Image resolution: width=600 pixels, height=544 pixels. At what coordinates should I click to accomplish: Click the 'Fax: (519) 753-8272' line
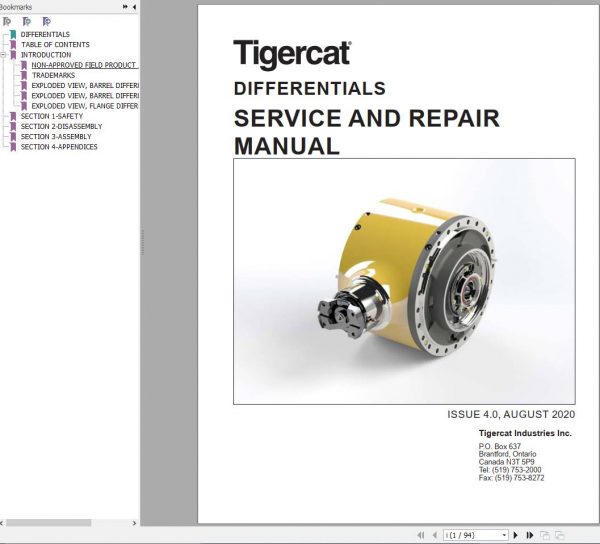(x=511, y=478)
